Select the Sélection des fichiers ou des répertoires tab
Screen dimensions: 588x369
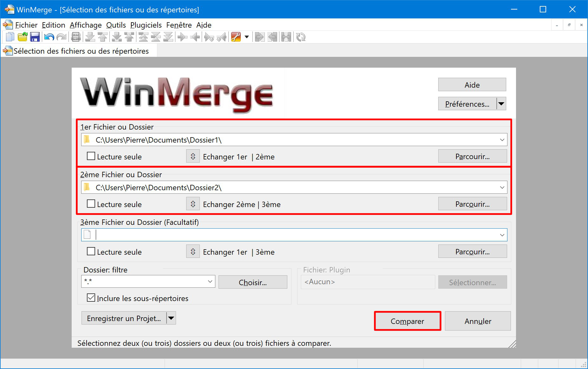pos(79,51)
